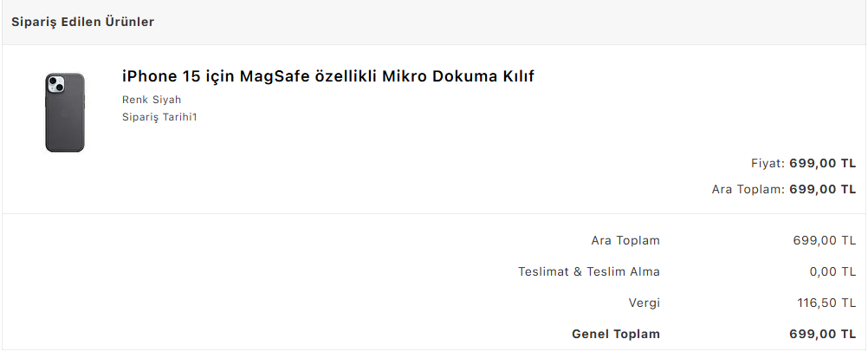Image resolution: width=868 pixels, height=352 pixels.
Task: Click the grand total 699,00 TL beside 'Genel Toplam'
Action: (x=823, y=334)
